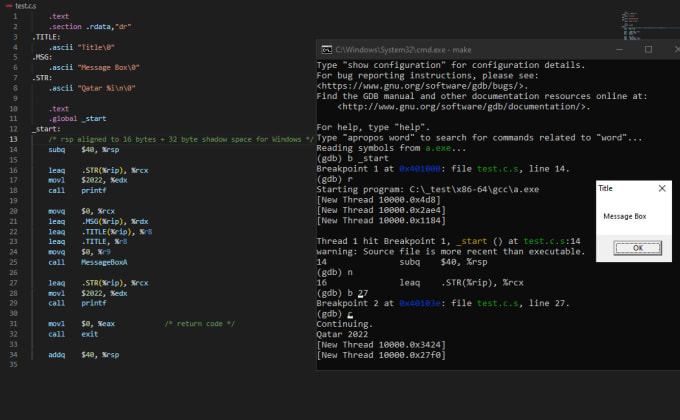The height and width of the screenshot is (420, 680).
Task: Click "[New Thread 10000.0x27f0]" in terminal
Action: 381,355
